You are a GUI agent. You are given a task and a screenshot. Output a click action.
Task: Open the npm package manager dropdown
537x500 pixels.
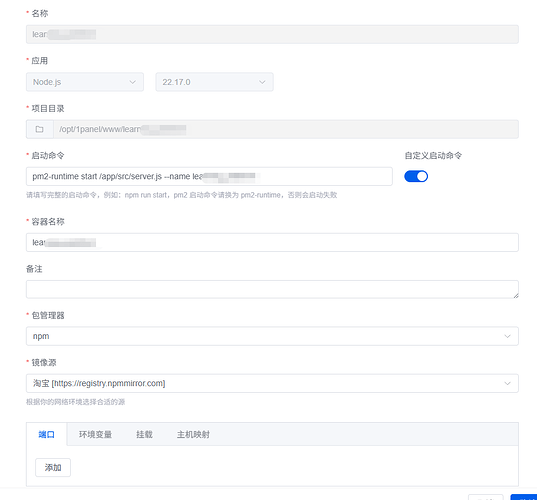click(272, 336)
